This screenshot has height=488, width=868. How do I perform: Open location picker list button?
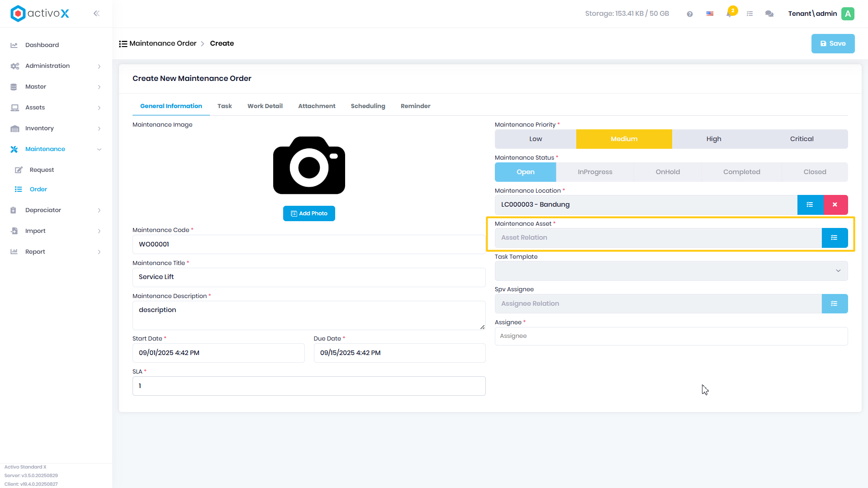point(810,205)
